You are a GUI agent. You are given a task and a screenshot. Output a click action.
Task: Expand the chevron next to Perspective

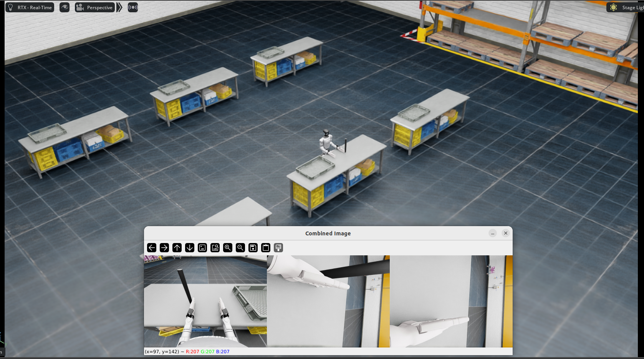[x=119, y=7]
